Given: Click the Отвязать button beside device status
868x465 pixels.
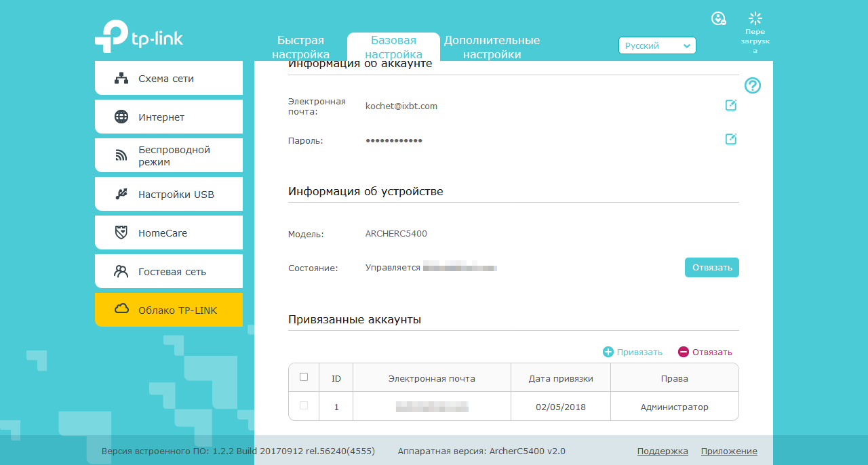Looking at the screenshot, I should pos(712,267).
